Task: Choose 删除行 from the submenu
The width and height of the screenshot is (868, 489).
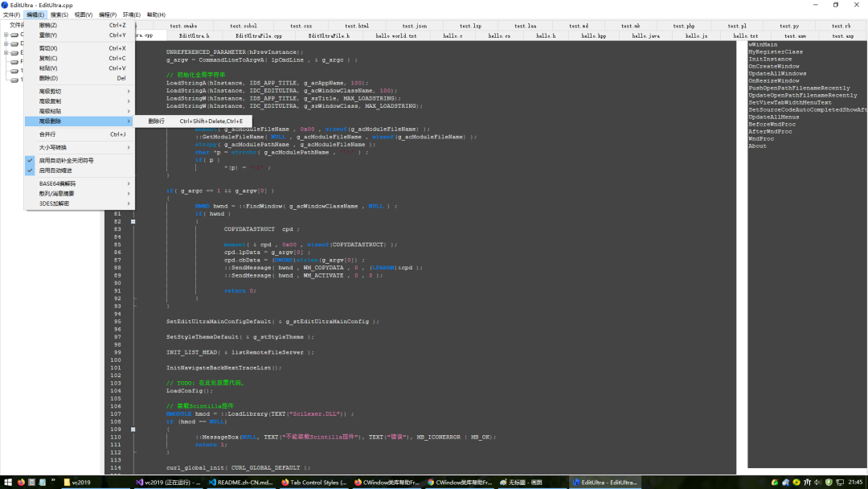Action: (x=157, y=121)
